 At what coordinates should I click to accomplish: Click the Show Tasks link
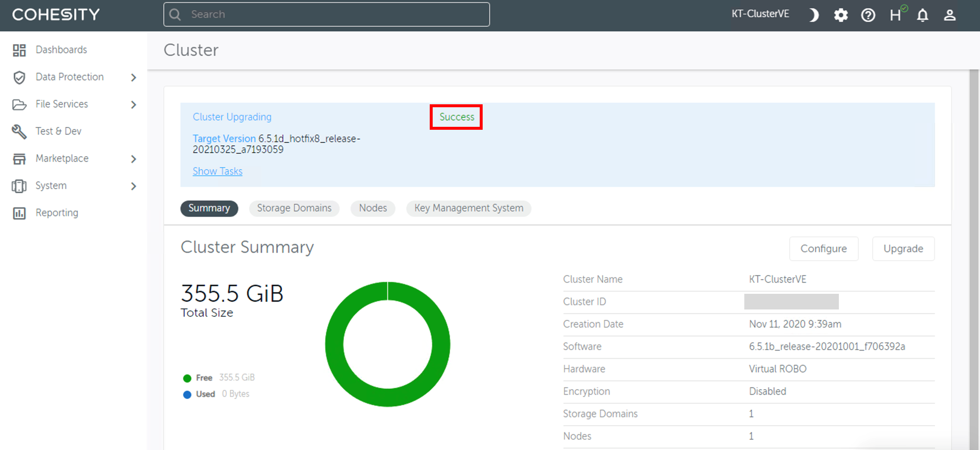click(x=218, y=171)
